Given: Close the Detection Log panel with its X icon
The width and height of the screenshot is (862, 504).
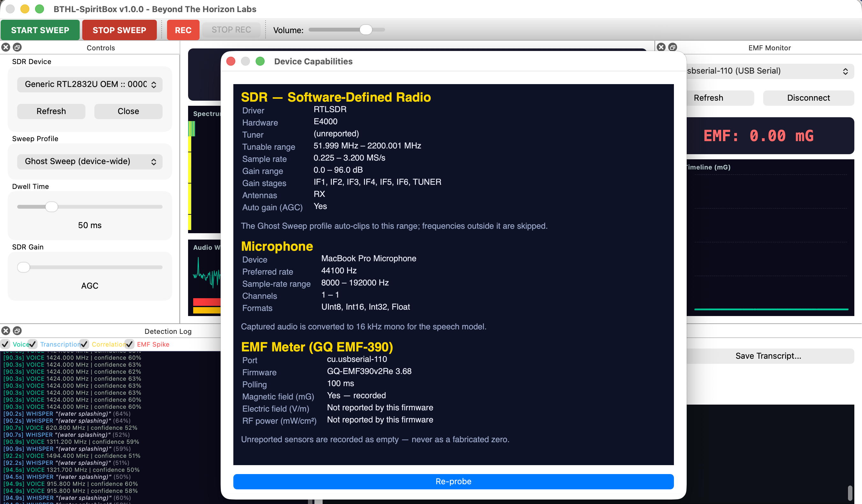Looking at the screenshot, I should (6, 331).
